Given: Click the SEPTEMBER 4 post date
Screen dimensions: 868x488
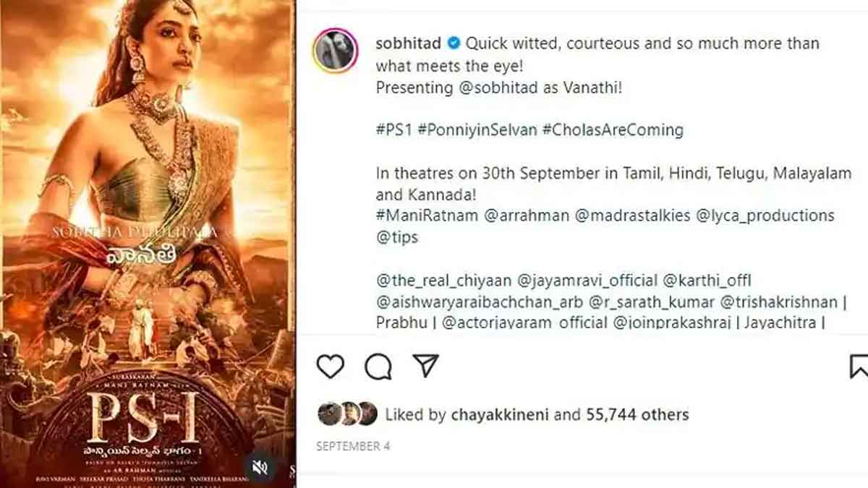Looking at the screenshot, I should pos(353,447).
